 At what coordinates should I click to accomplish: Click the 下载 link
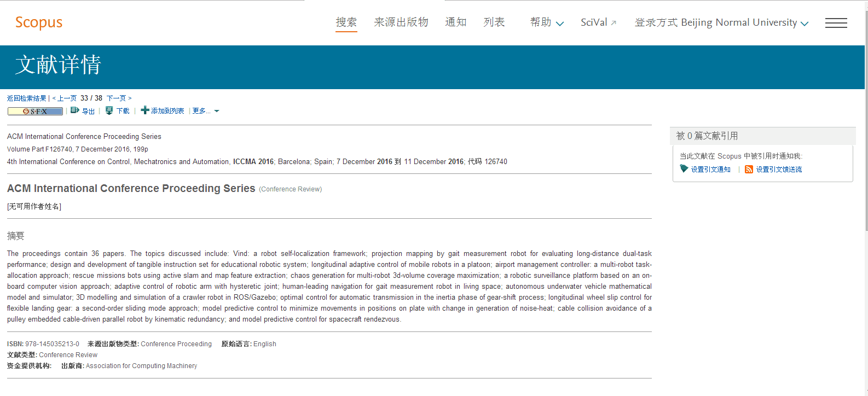123,111
